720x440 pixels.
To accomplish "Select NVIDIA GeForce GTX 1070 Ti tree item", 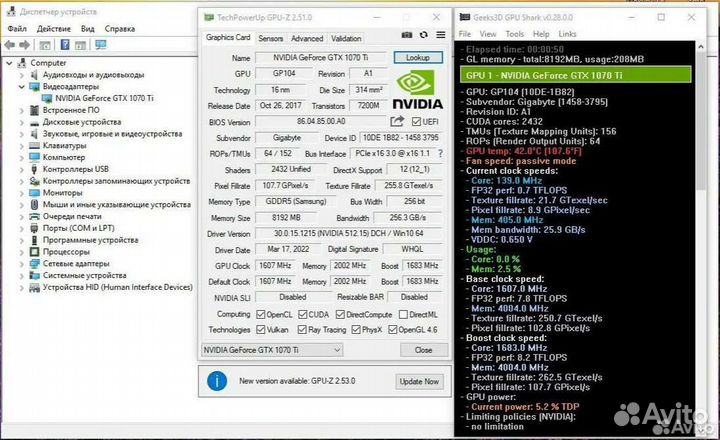I will point(104,98).
